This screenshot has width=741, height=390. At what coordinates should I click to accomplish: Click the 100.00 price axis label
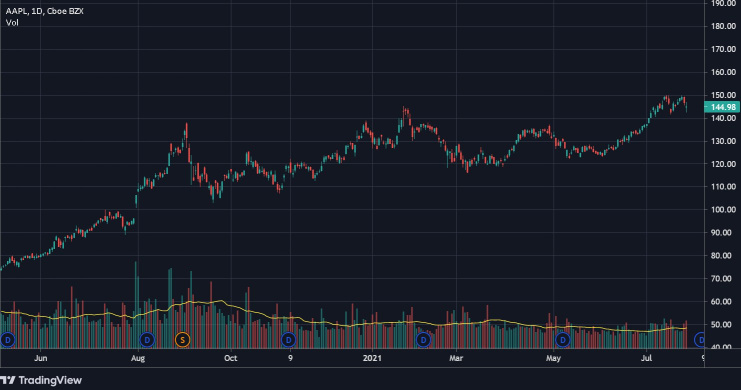[724, 210]
